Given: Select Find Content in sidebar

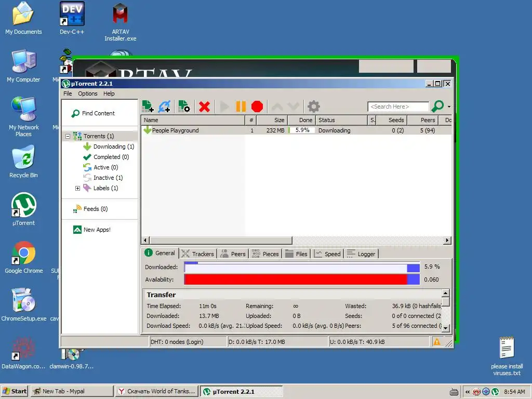Looking at the screenshot, I should tap(94, 113).
